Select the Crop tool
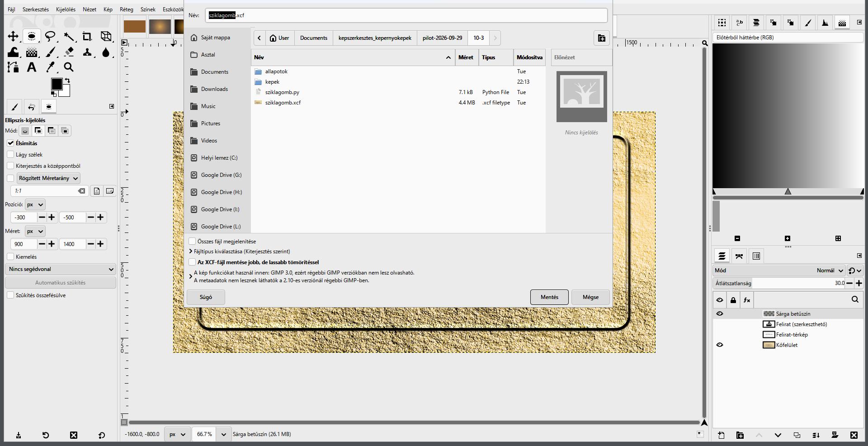The width and height of the screenshot is (868, 446). click(x=87, y=36)
